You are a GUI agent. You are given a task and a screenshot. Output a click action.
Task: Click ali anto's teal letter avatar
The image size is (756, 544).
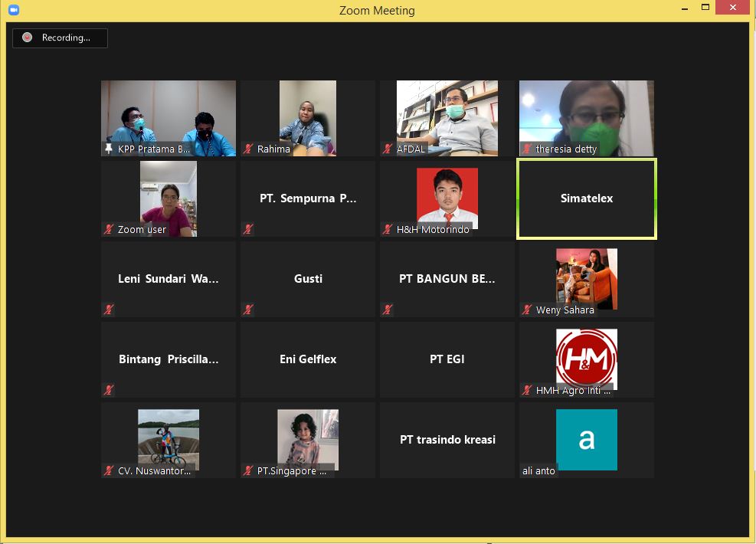click(x=586, y=439)
